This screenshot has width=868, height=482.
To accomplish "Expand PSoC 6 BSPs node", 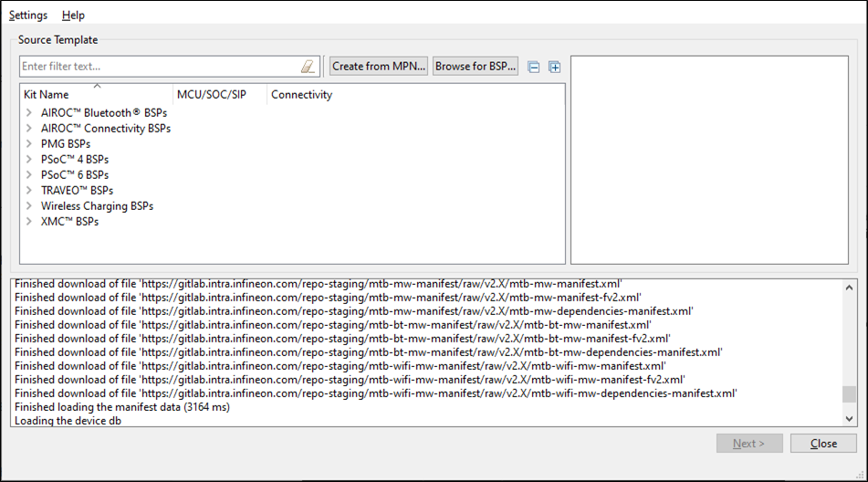I will coord(29,174).
